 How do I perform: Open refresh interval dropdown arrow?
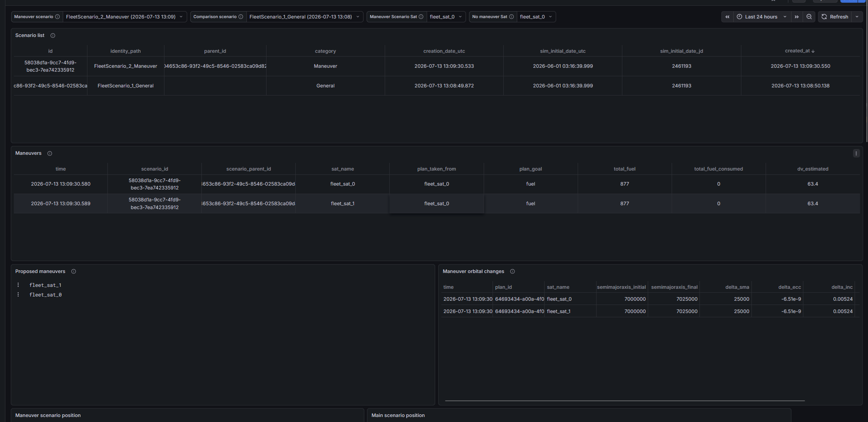point(857,17)
